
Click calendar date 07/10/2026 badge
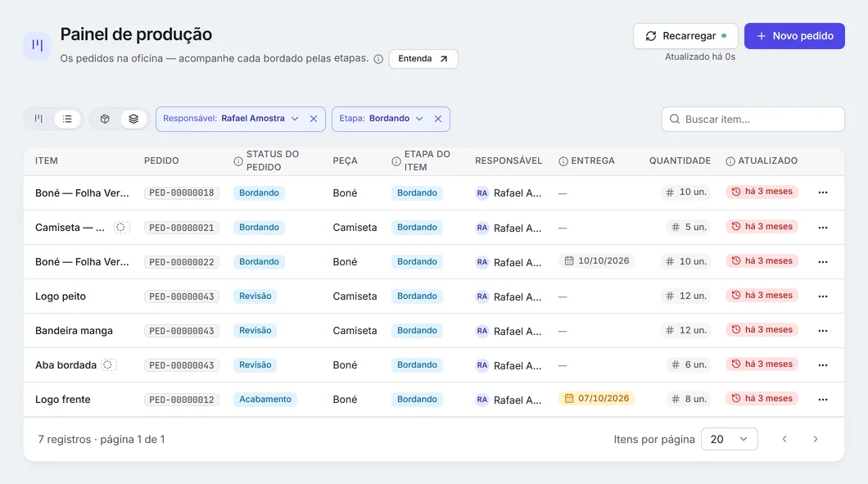[x=597, y=398]
